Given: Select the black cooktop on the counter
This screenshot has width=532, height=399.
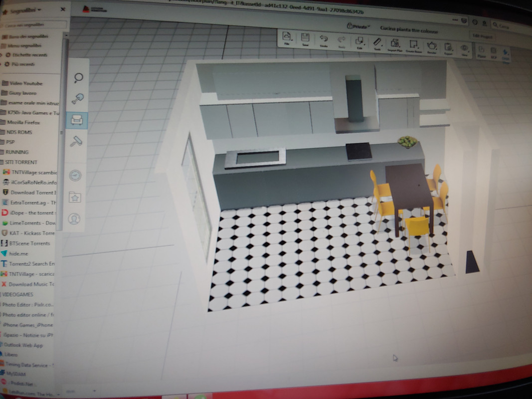Looking at the screenshot, I should [358, 151].
